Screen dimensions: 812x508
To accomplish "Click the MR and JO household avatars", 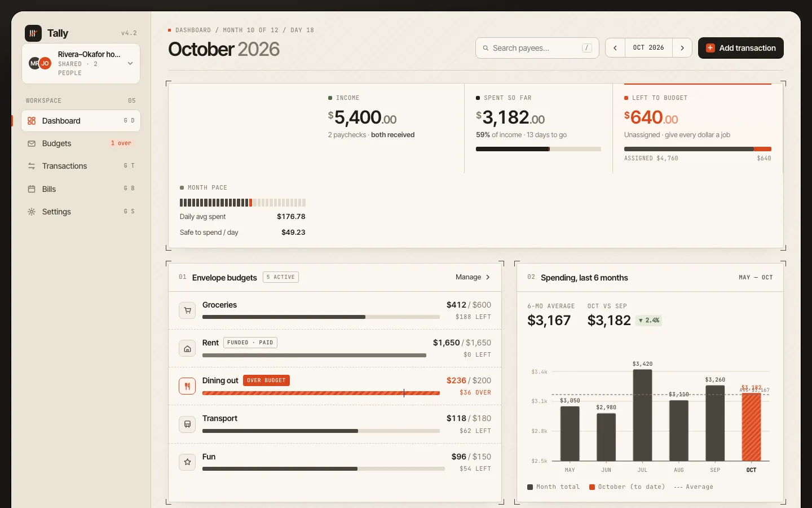I will 40,63.
